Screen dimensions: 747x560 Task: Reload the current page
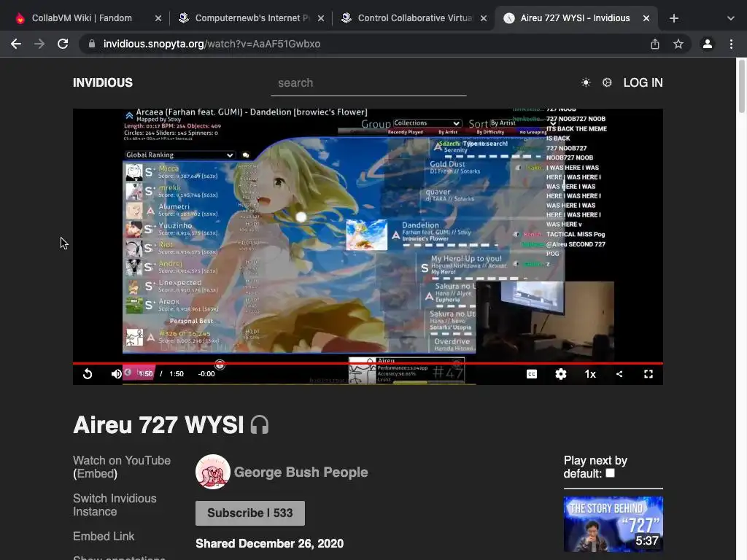(x=63, y=44)
